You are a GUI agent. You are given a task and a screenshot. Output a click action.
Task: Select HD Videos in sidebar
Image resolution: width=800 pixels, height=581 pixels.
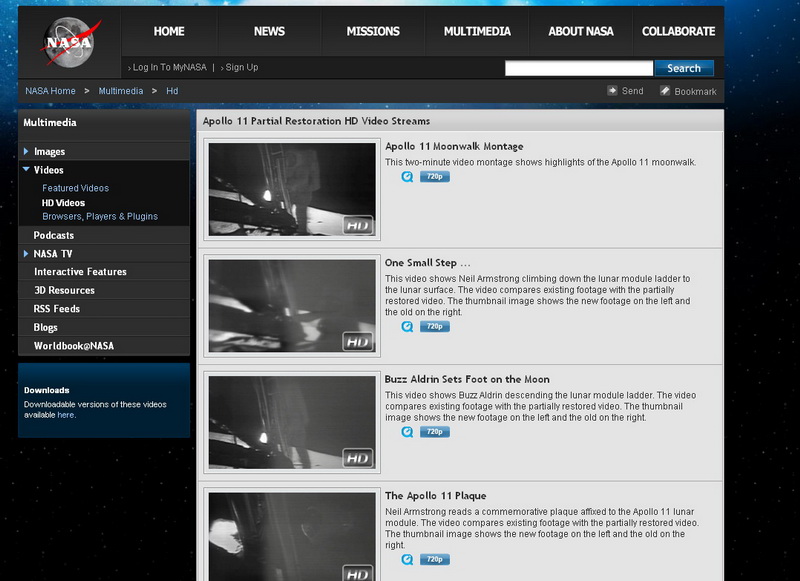click(x=63, y=203)
